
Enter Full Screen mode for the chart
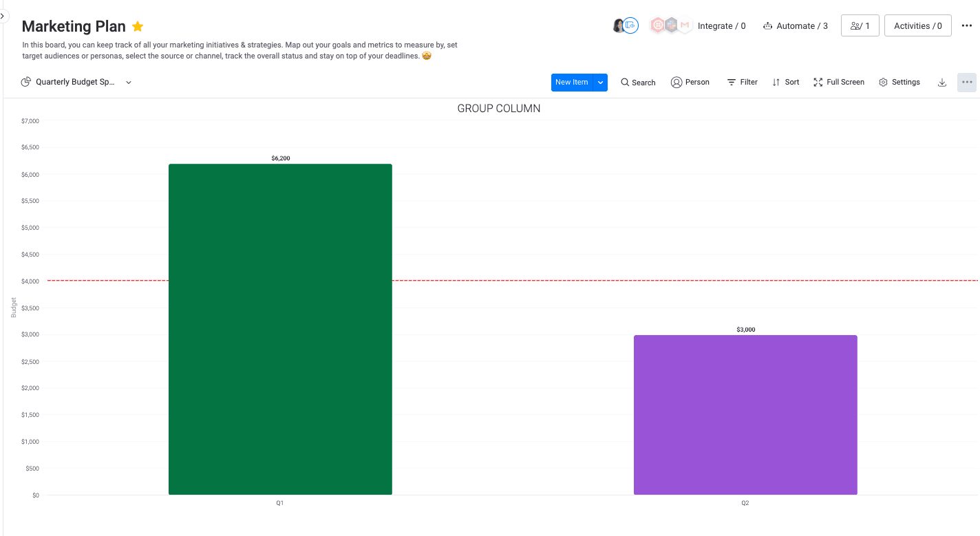(838, 82)
